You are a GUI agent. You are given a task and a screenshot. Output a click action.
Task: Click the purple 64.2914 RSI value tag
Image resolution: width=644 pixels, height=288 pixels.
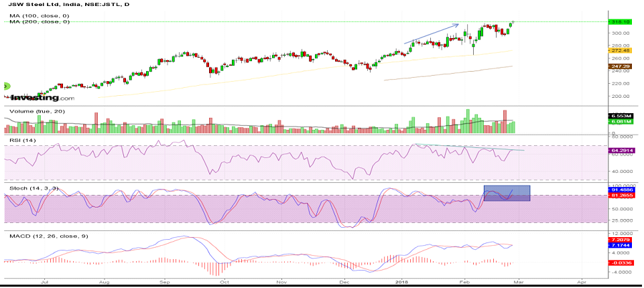click(621, 151)
